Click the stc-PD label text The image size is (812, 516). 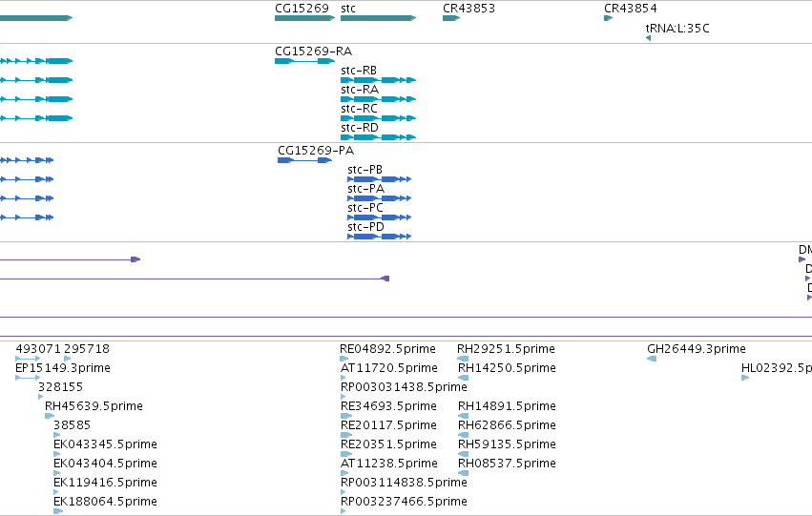tap(365, 227)
